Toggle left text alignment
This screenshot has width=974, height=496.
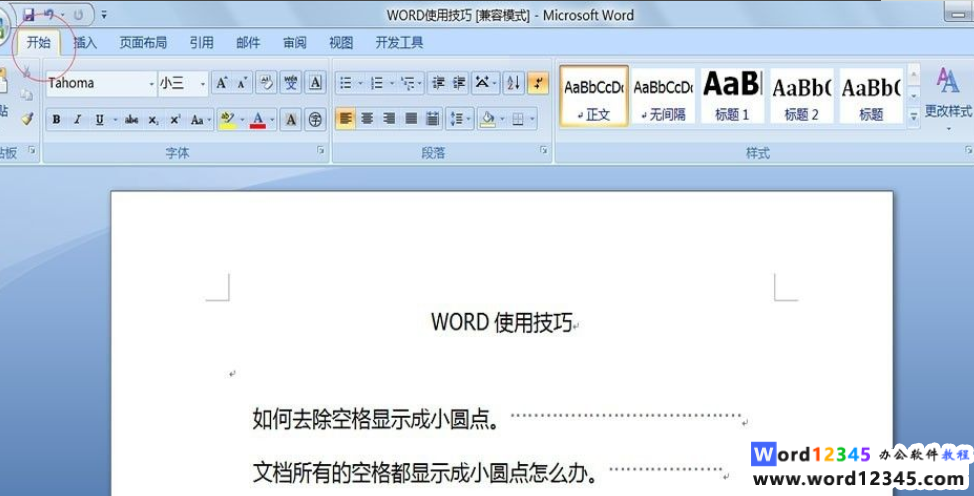tap(345, 119)
